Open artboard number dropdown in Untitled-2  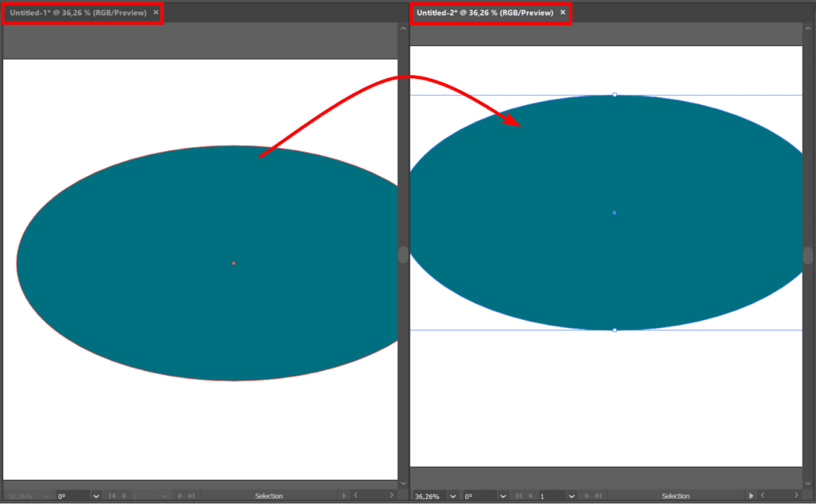pyautogui.click(x=571, y=496)
